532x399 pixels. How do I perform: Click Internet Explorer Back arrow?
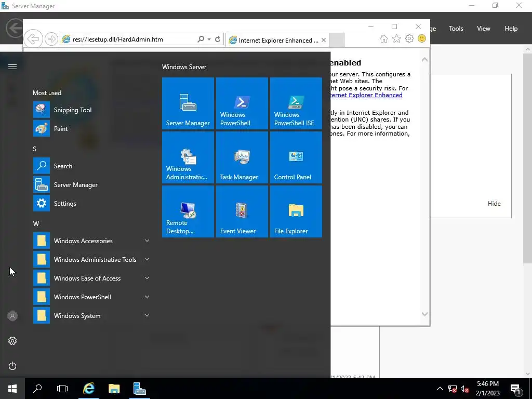point(33,38)
